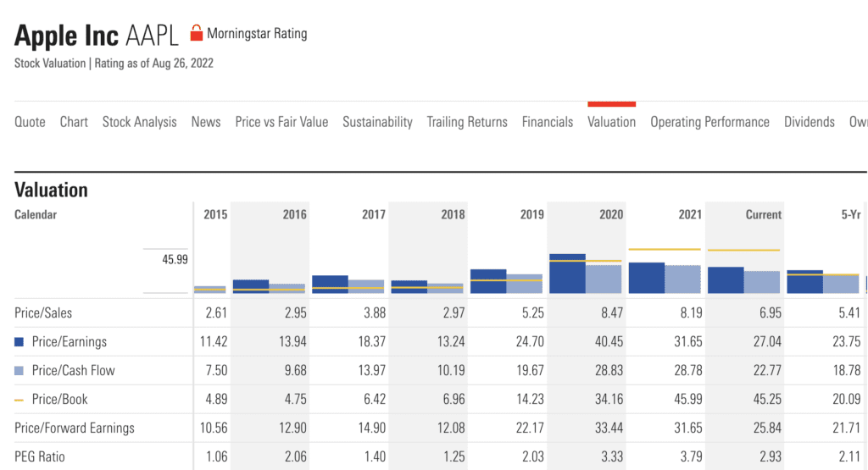Click the Calendar label above the table
The width and height of the screenshot is (868, 470).
(36, 214)
